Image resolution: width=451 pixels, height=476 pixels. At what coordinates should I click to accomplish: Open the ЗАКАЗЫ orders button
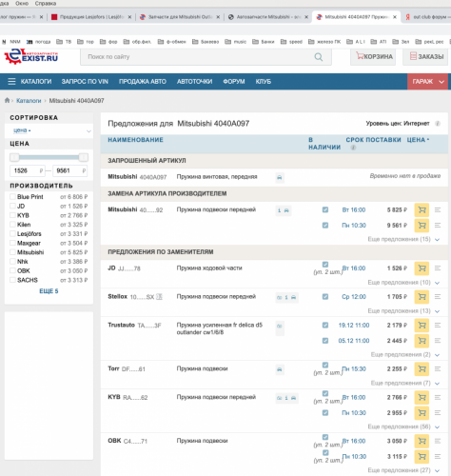[x=425, y=57]
